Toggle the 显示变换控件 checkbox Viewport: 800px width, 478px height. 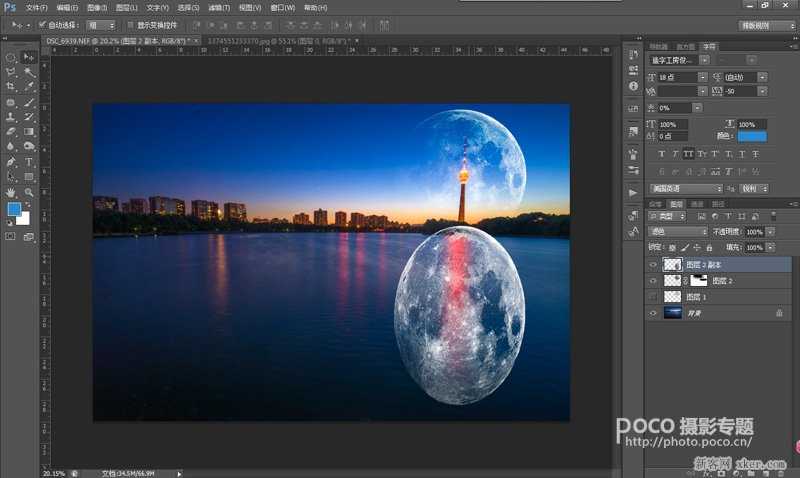(131, 24)
